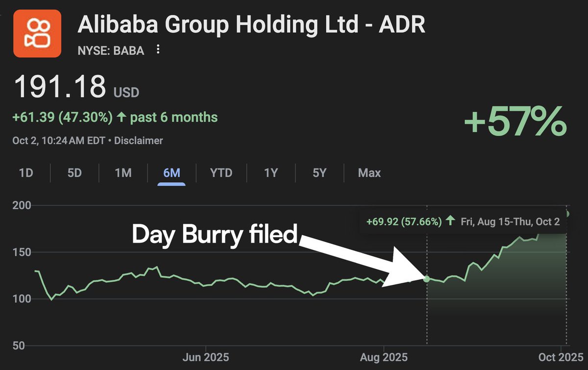Select the 6M time range tab
Screen dimensions: 588x370
coord(171,173)
